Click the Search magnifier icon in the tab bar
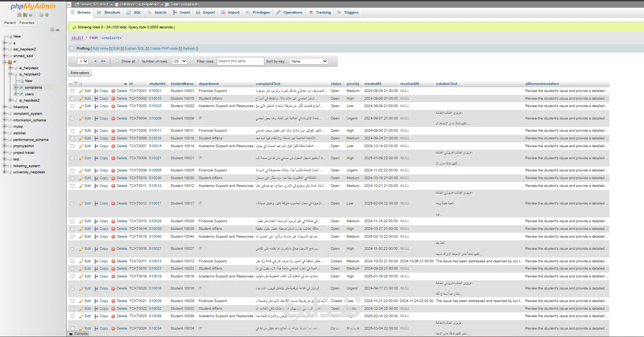This screenshot has width=644, height=337. point(150,12)
